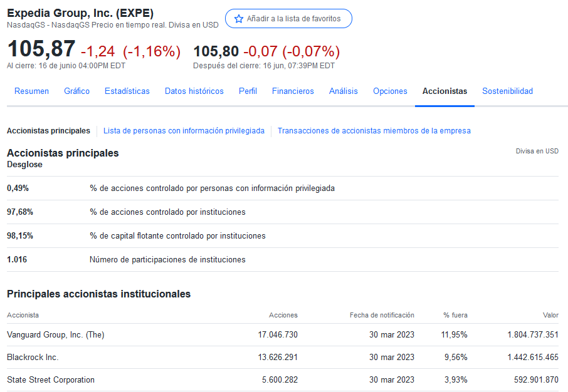568x392 pixels.
Task: Click the -1,24 (-1,16%) change value
Action: click(130, 51)
